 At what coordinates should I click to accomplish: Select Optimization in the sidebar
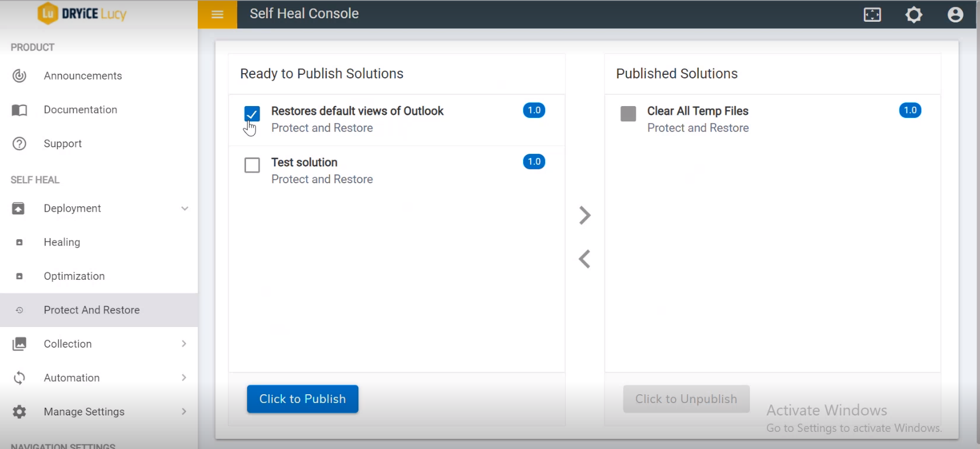74,276
